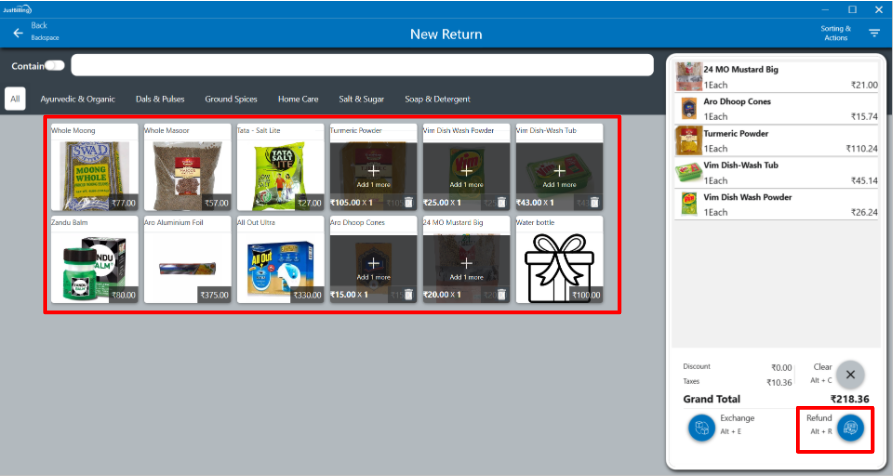Screen dimensions: 895x476
Task: Click the Refund round button icon
Action: [x=850, y=427]
